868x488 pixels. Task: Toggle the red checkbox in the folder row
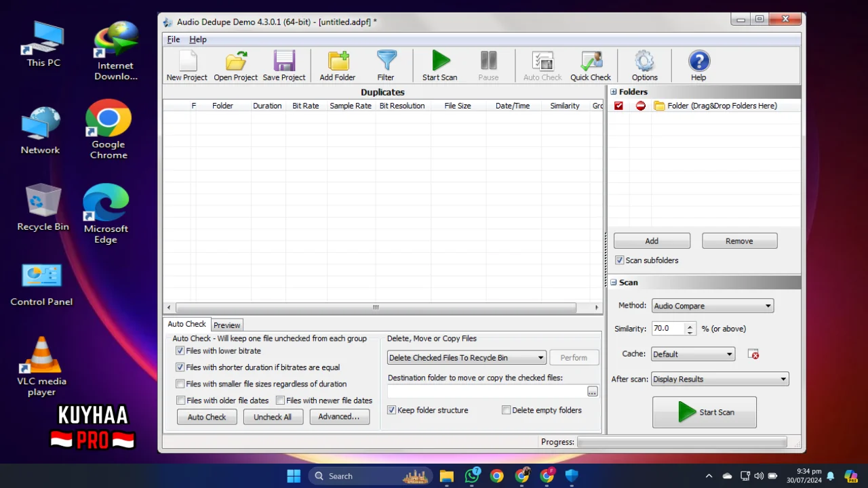618,106
